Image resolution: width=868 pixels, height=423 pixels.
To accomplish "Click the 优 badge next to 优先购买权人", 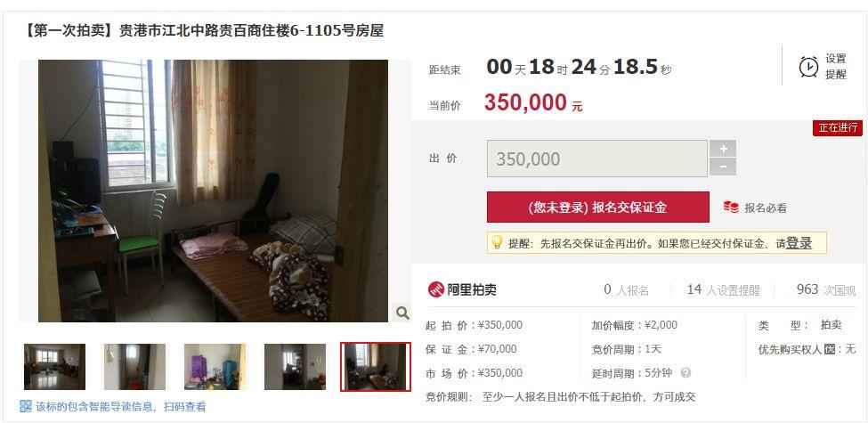I will tap(829, 349).
